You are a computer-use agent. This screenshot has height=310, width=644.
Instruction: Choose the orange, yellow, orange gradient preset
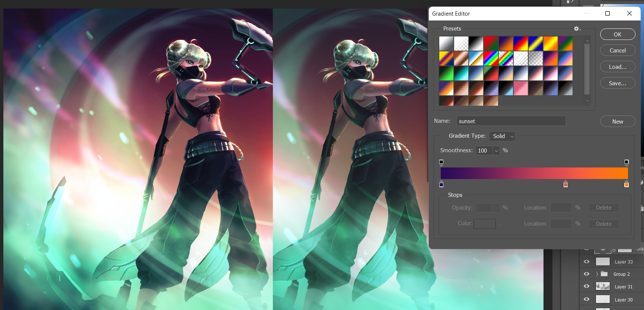point(551,44)
